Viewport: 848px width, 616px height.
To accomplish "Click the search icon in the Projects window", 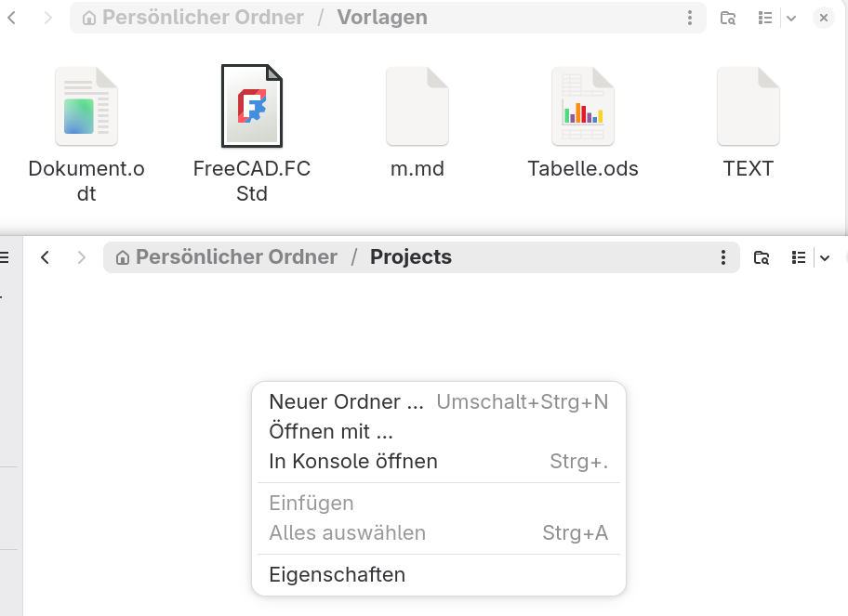I will tap(762, 257).
